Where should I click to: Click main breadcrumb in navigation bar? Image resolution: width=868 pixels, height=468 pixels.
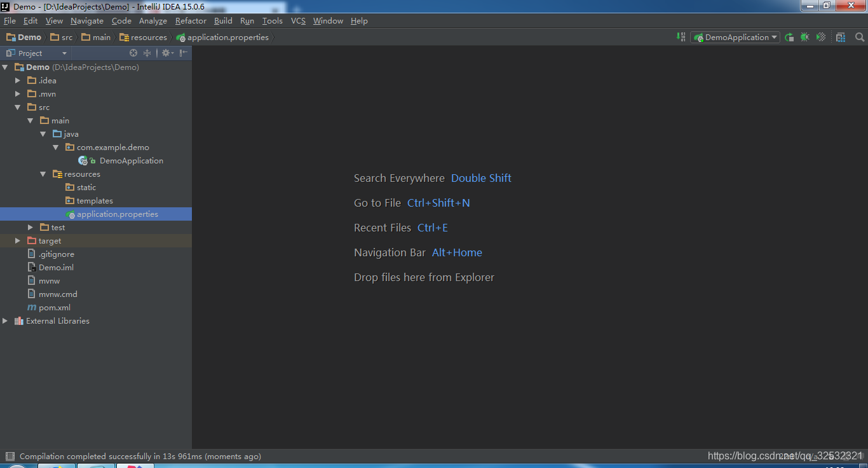[96, 37]
